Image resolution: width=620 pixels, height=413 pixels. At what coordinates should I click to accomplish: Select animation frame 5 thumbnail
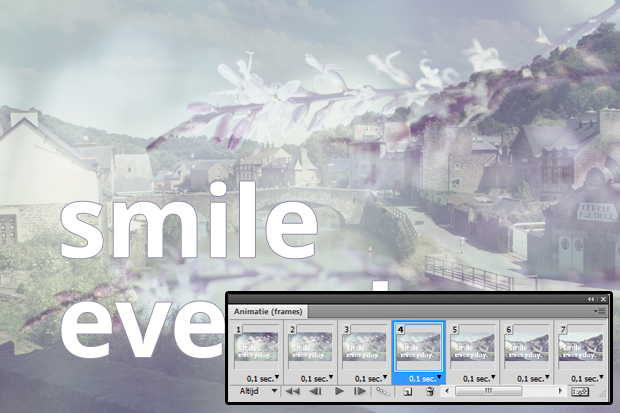click(473, 346)
